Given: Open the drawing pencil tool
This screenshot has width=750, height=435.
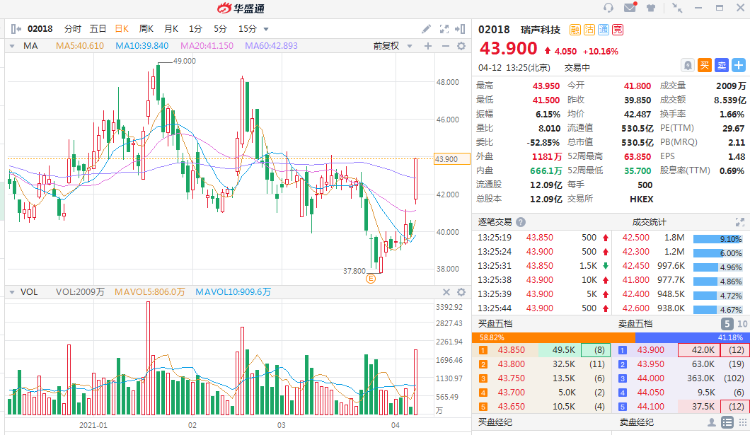Looking at the screenshot, I should [x=427, y=29].
